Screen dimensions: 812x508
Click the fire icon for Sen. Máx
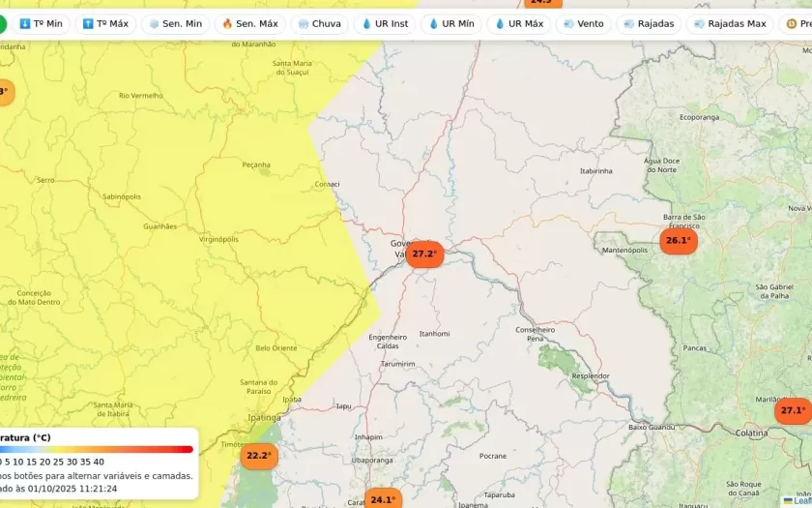pyautogui.click(x=227, y=23)
